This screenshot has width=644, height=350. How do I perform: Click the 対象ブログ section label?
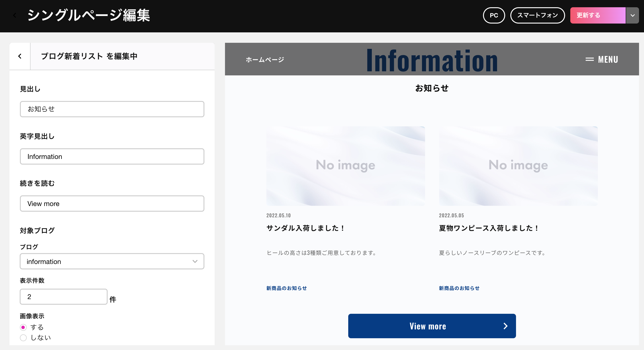37,230
